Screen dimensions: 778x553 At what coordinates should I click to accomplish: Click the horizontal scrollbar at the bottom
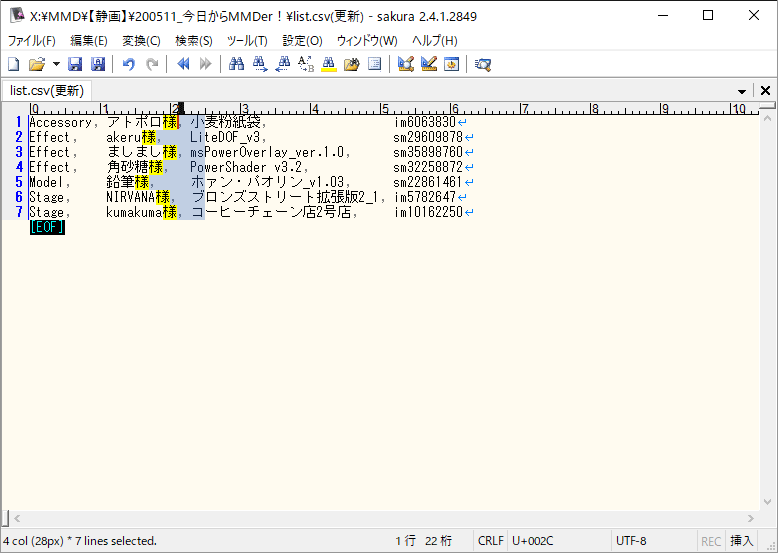380,518
